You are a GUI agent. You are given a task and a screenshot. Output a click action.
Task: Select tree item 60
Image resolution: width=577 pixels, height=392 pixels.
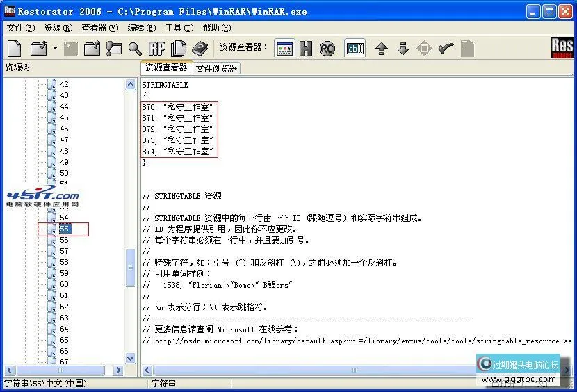tap(64, 284)
